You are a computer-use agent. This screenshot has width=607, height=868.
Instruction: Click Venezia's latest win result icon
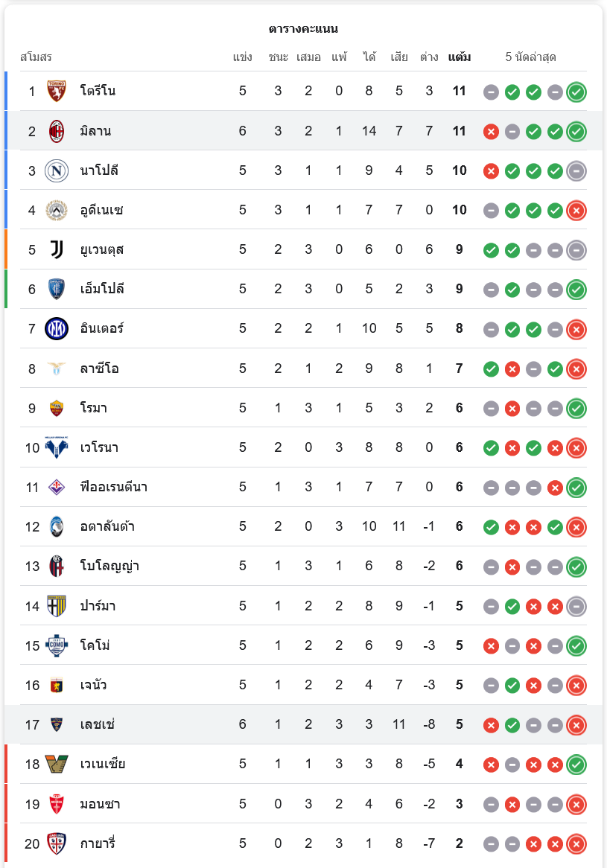click(576, 764)
